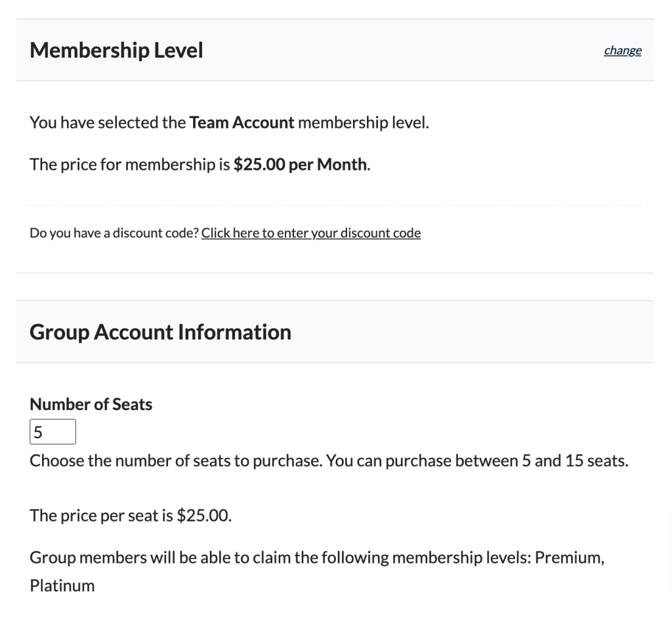Image resolution: width=672 pixels, height=620 pixels.
Task: Click the Membership Level header bar
Action: coord(336,50)
